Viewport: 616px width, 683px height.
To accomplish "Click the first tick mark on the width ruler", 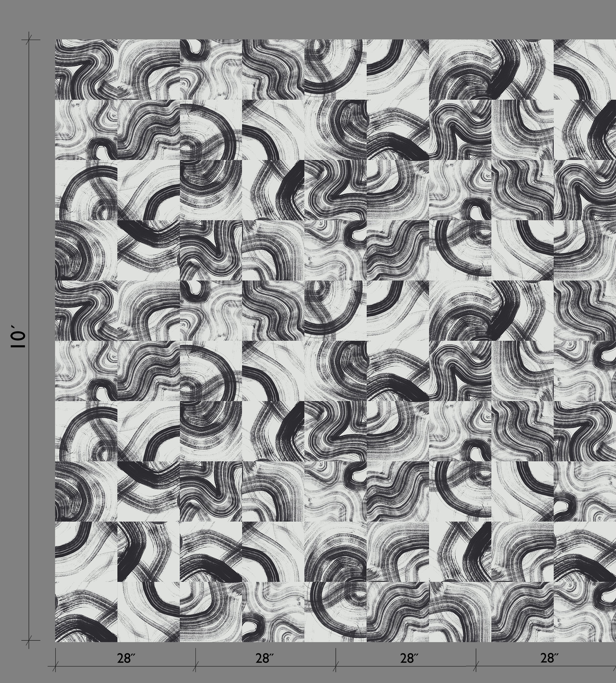I will point(56,666).
